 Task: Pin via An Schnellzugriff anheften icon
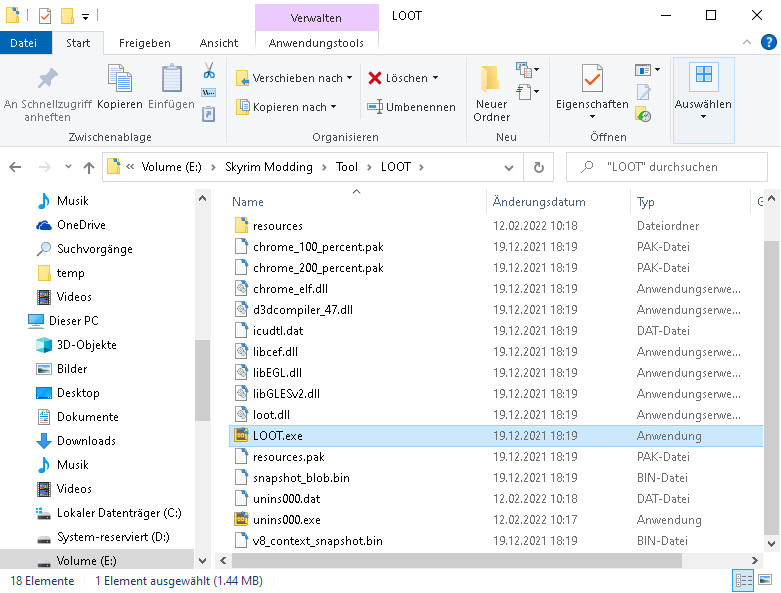tap(47, 80)
